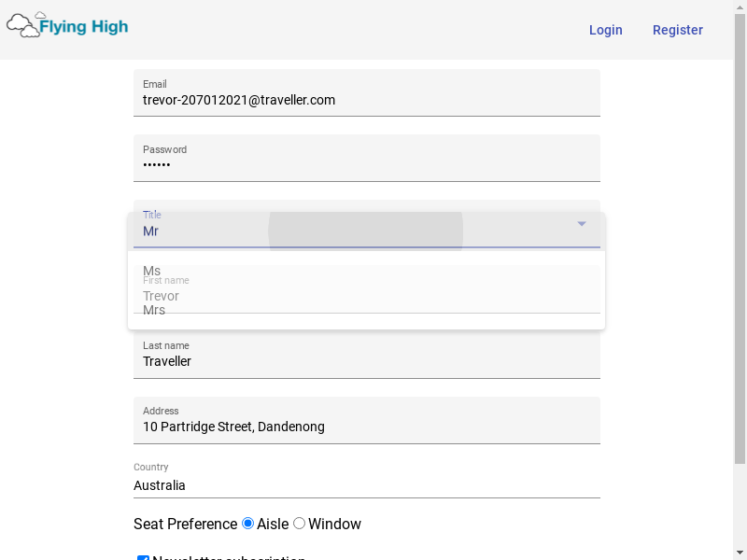The height and width of the screenshot is (560, 747).
Task: Click the Title dropdown arrow
Action: pyautogui.click(x=582, y=224)
